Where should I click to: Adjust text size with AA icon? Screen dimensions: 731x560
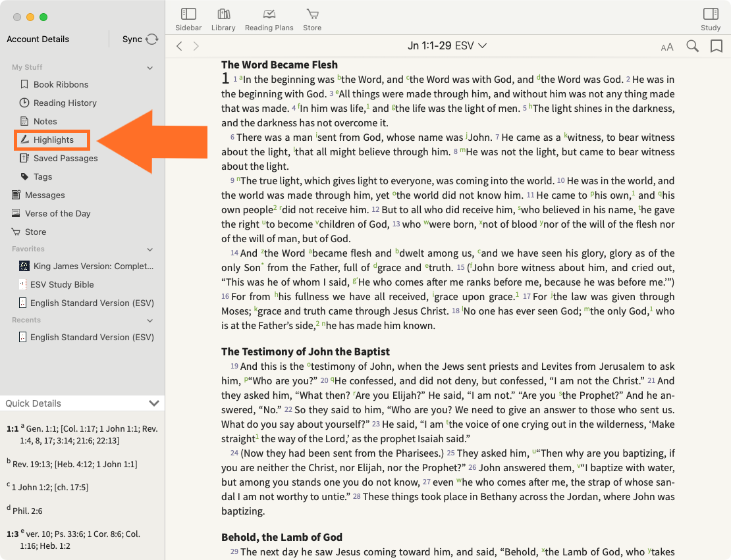667,47
